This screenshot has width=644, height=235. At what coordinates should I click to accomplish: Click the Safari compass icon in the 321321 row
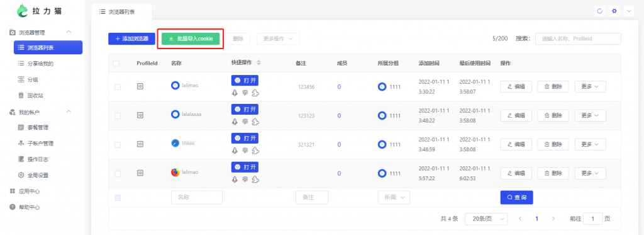pos(175,143)
